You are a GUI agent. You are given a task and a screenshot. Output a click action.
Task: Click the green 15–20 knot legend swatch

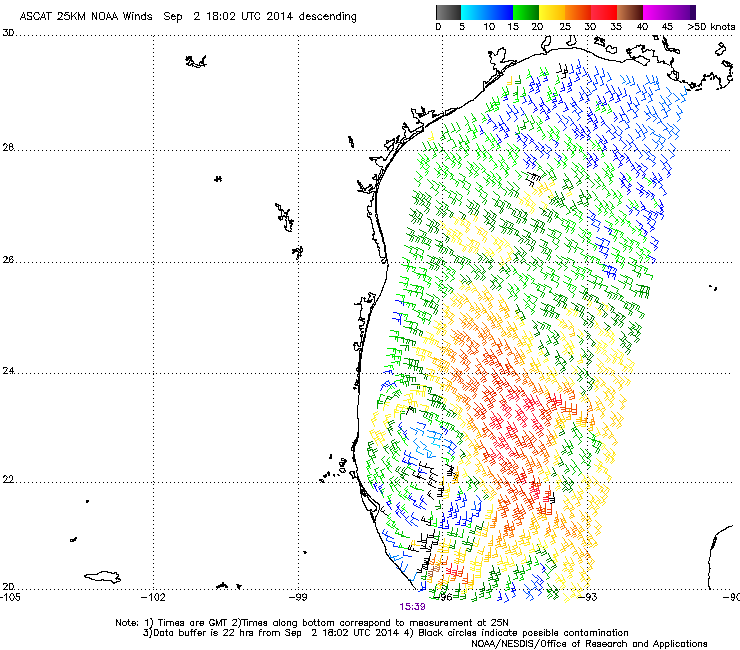pos(526,12)
